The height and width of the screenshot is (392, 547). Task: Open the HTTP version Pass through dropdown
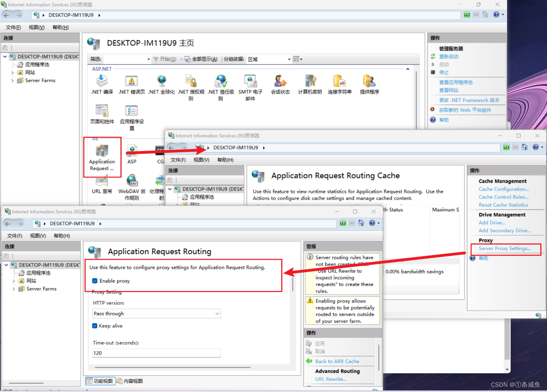coord(156,314)
